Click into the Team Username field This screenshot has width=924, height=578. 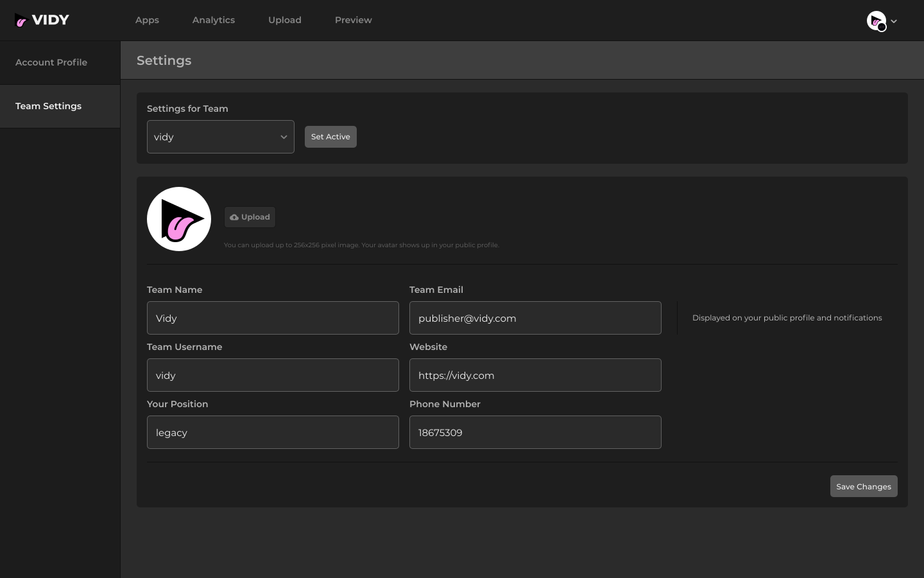tap(273, 375)
